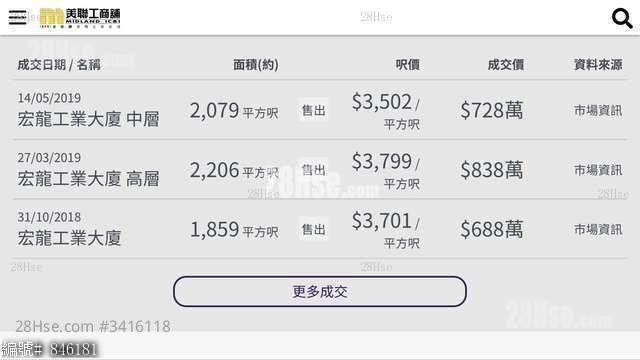This screenshot has height=360, width=640.
Task: Click the $688萬 transaction price
Action: [x=491, y=229]
